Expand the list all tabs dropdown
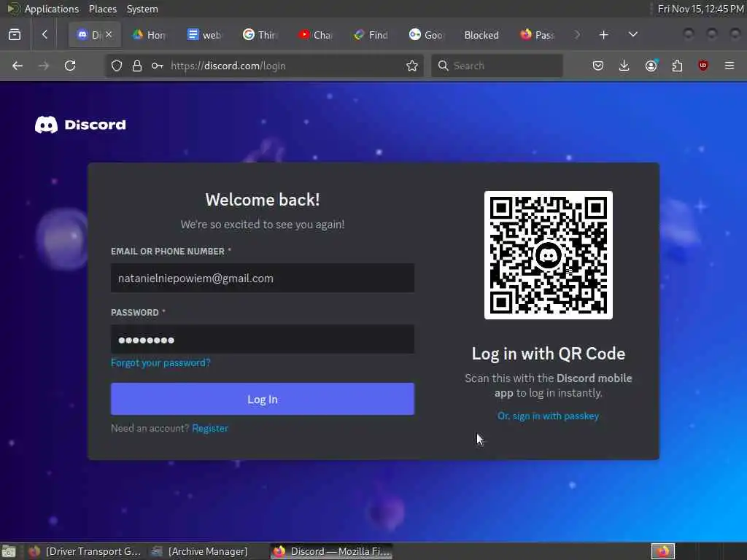Viewport: 747px width, 560px height. point(633,34)
